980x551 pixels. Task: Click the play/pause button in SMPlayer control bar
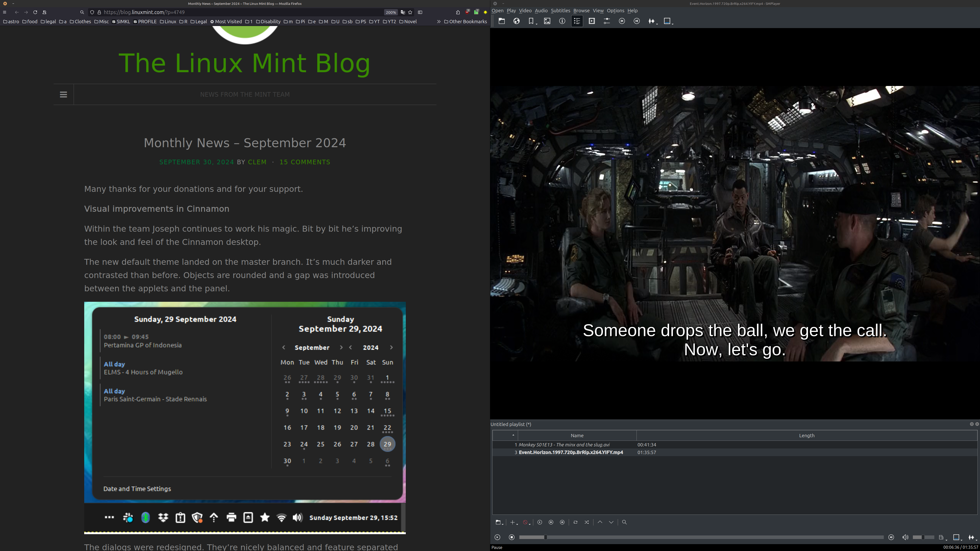pos(497,537)
